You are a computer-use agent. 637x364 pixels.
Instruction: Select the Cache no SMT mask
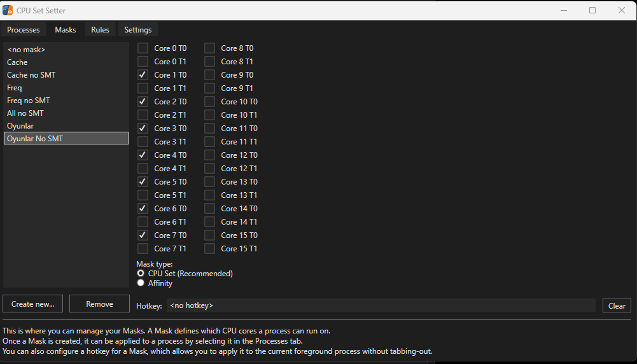(x=66, y=74)
